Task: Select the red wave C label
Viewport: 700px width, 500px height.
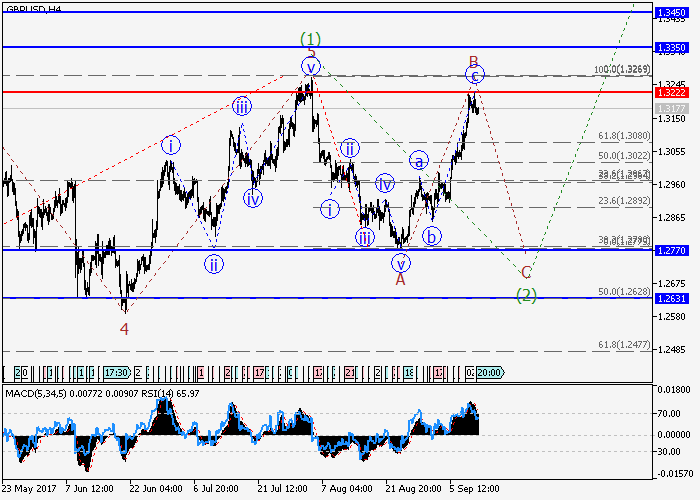Action: tap(526, 272)
